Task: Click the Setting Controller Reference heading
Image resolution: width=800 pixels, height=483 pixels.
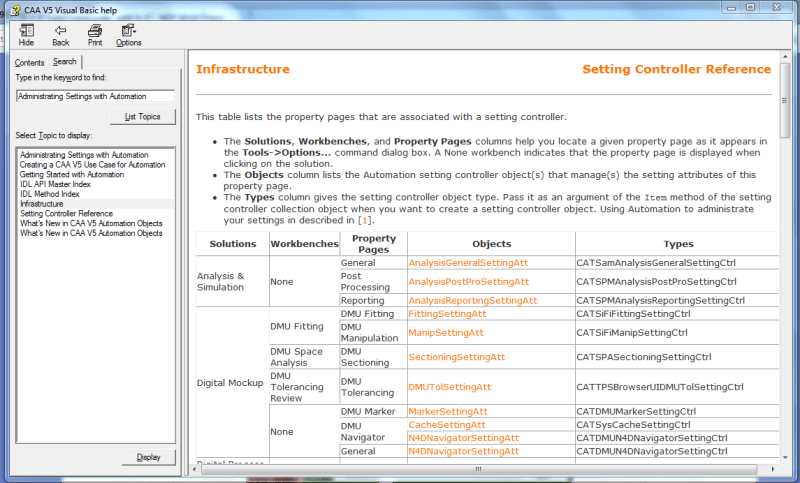Action: point(677,69)
